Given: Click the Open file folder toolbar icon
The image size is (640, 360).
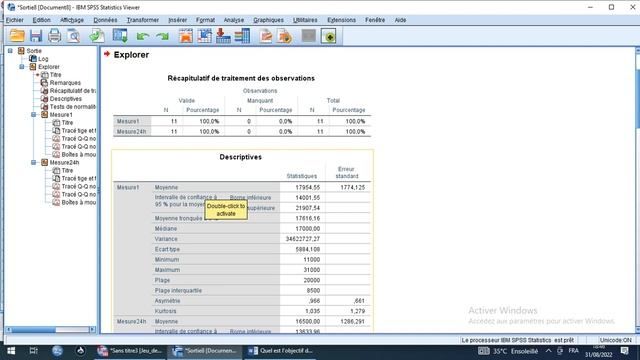Looking at the screenshot, I should [x=17, y=36].
